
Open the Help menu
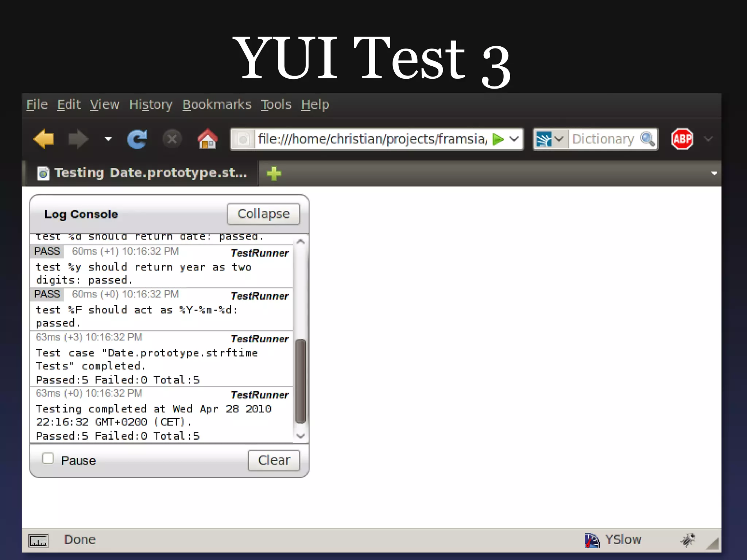(315, 105)
